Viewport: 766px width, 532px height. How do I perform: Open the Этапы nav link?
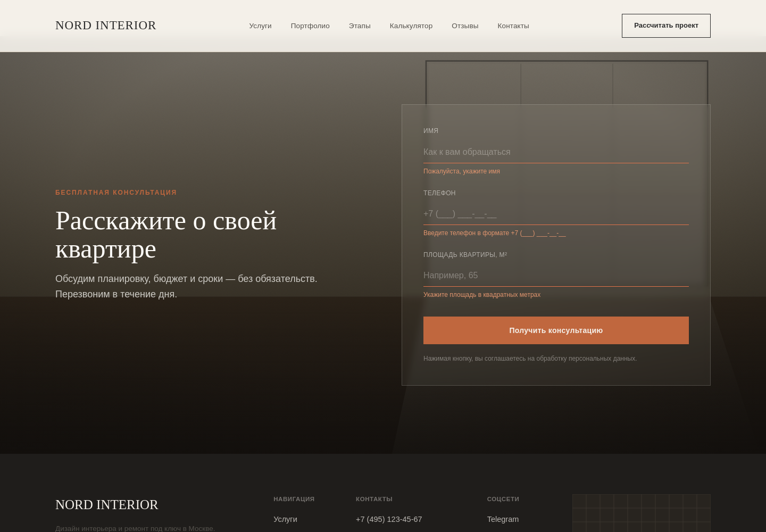[x=360, y=26]
